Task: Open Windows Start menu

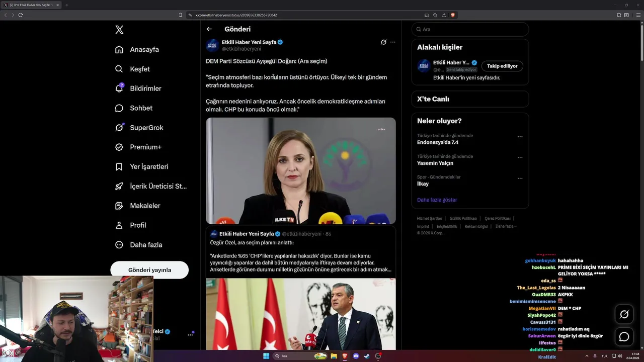Action: tap(266, 356)
